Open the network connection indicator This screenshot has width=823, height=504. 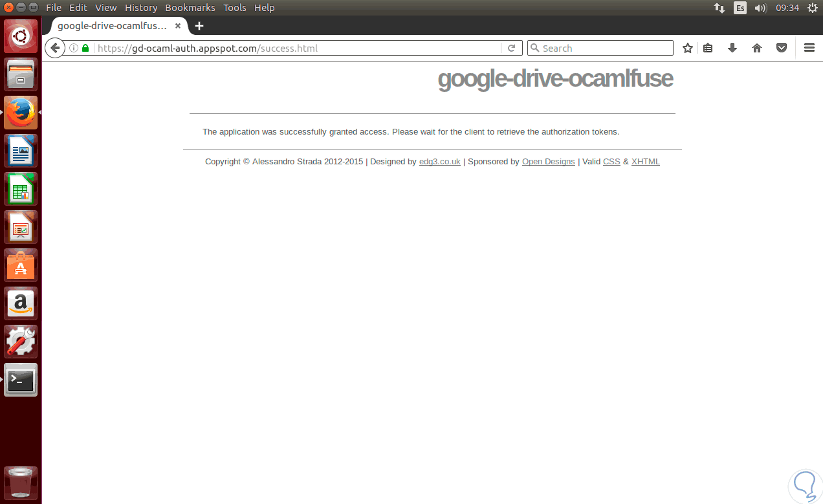(719, 8)
